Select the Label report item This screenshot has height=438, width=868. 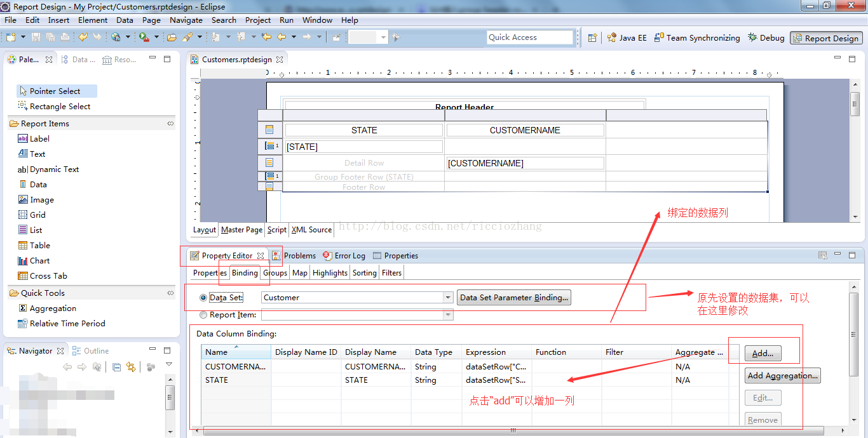[x=34, y=138]
